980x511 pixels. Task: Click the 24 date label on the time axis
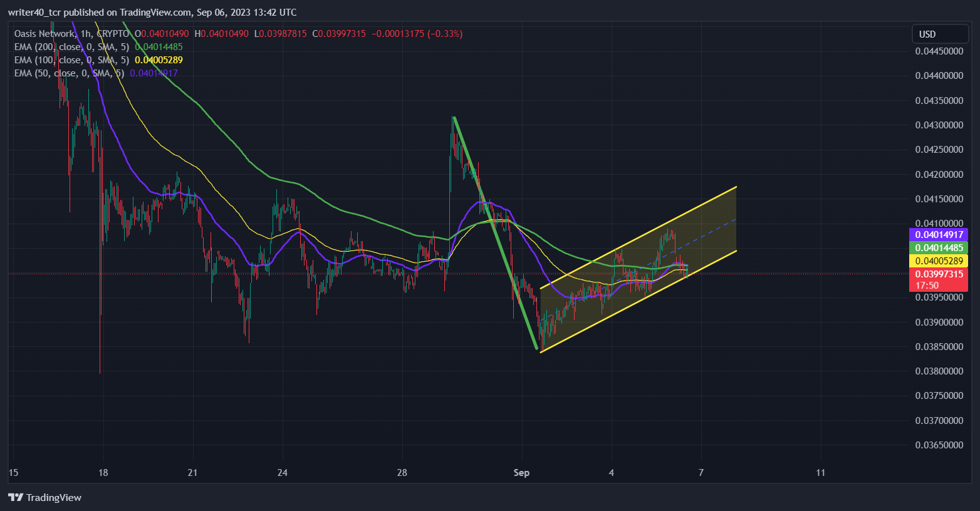(x=283, y=473)
